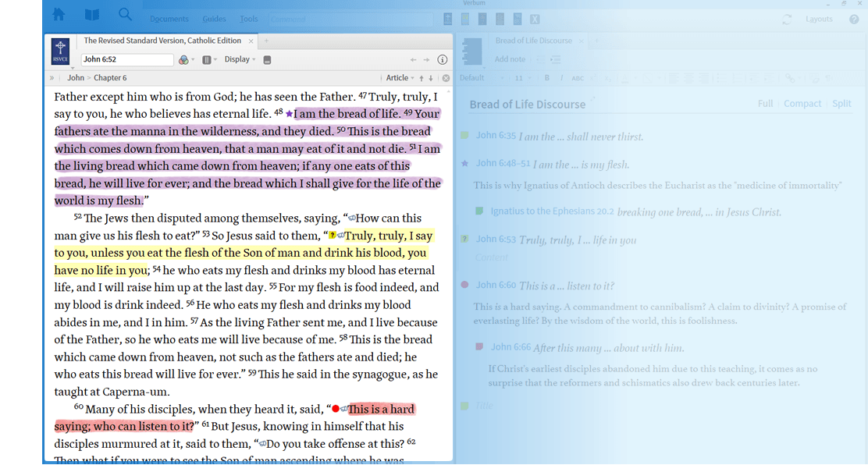Switch notes view to Split
868x465 pixels.
tap(841, 104)
